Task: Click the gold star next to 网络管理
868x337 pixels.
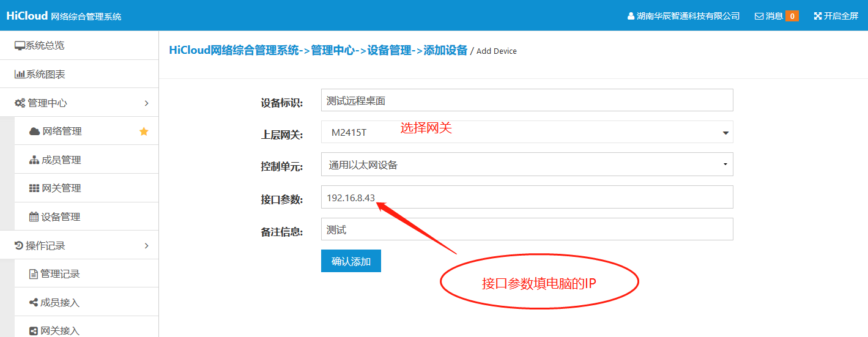Action: (144, 131)
